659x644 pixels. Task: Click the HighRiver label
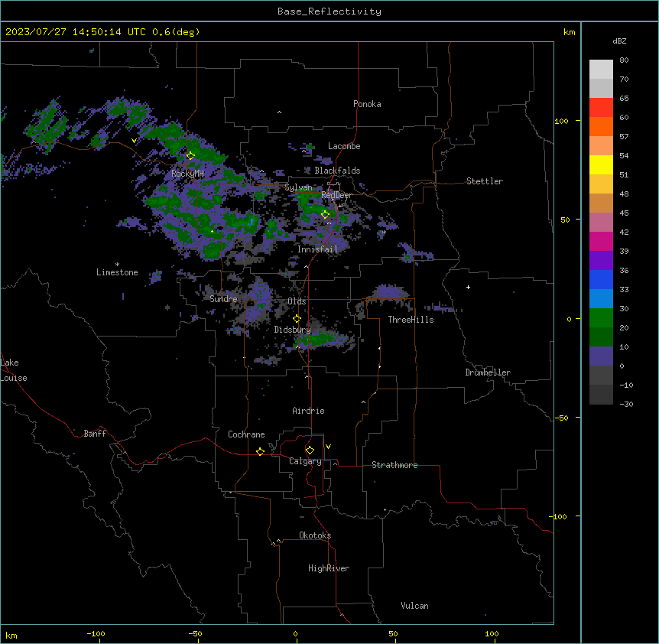(329, 568)
